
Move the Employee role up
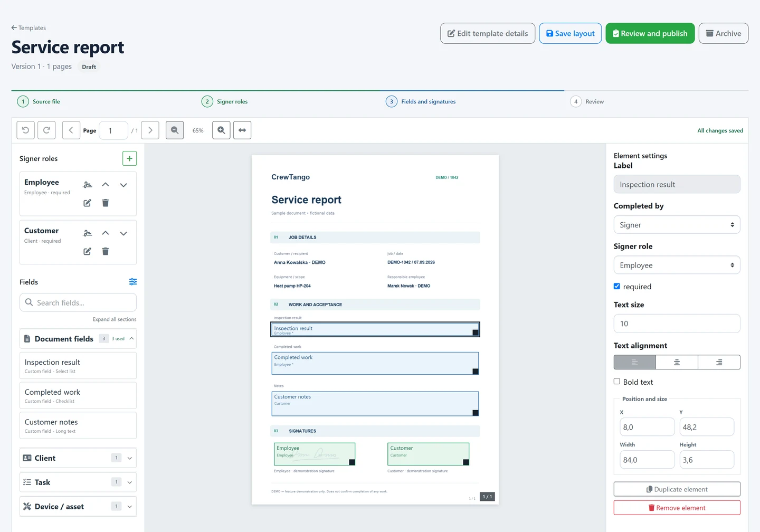(x=106, y=185)
